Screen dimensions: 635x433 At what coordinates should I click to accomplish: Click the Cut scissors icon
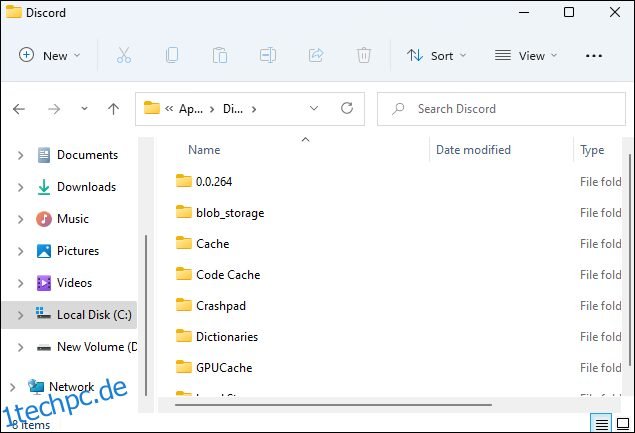(124, 55)
